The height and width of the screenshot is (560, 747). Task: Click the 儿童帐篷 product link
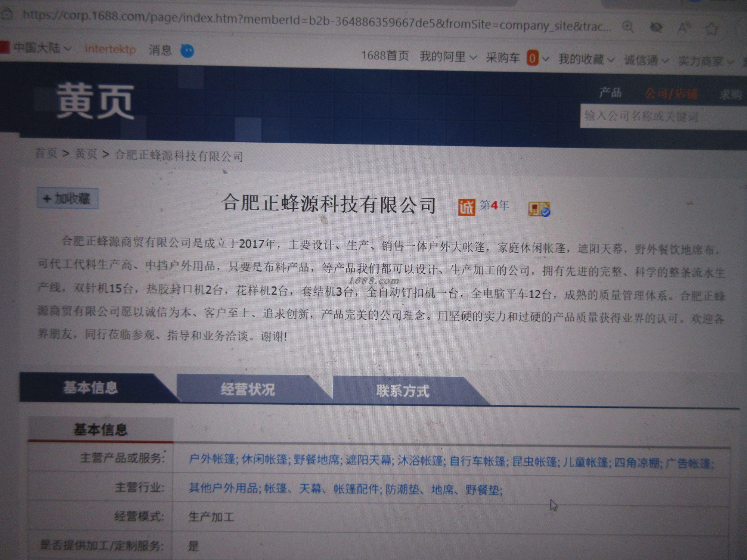[586, 463]
